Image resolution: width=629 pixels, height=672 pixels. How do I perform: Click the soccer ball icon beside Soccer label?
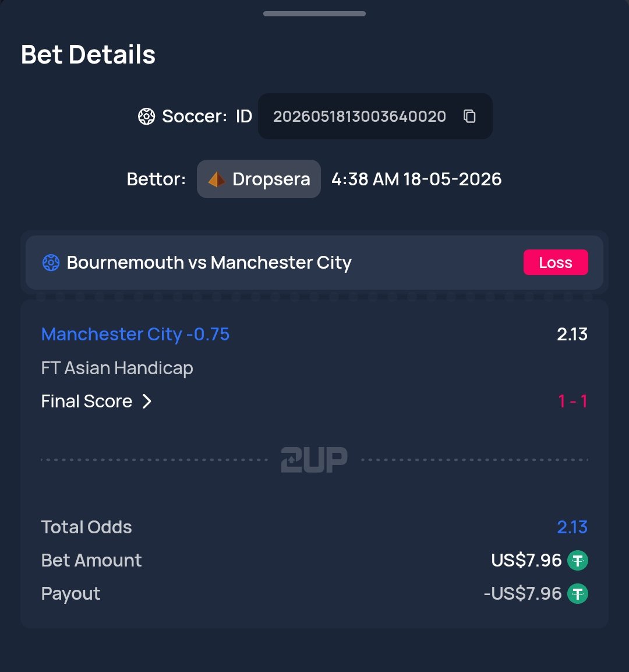(146, 116)
